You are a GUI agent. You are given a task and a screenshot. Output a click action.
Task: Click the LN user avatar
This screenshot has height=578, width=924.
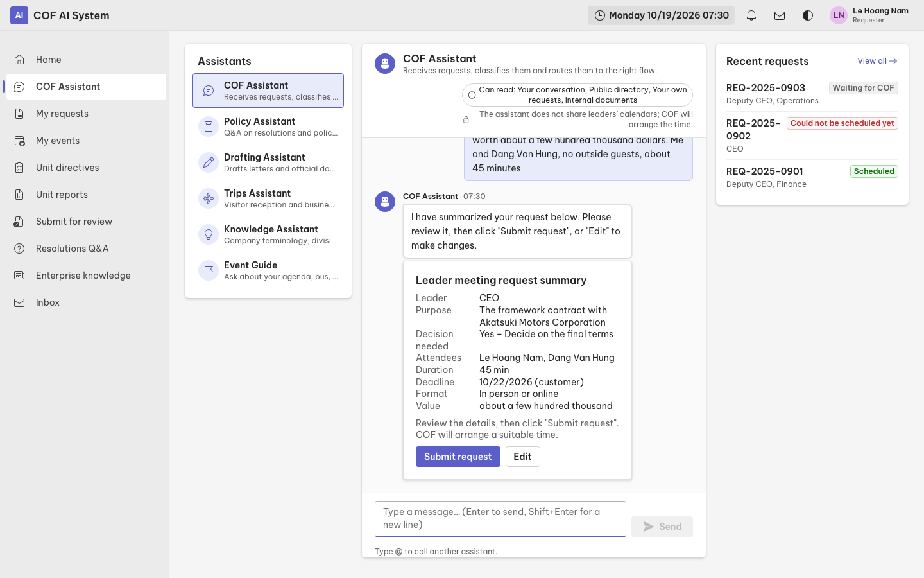tap(839, 15)
